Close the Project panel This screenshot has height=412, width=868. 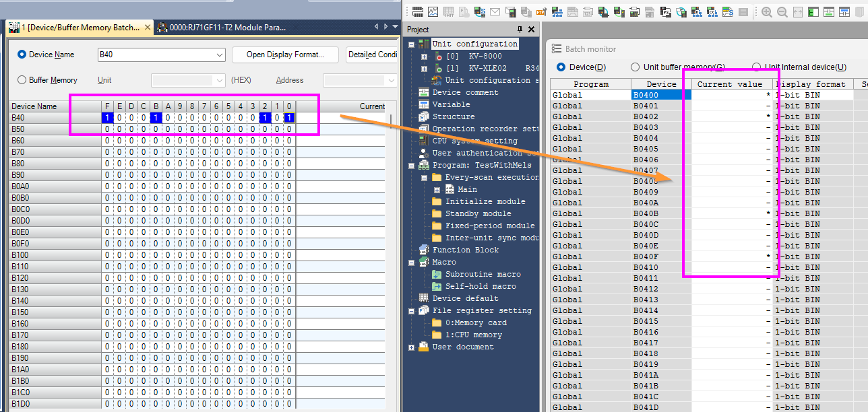531,30
